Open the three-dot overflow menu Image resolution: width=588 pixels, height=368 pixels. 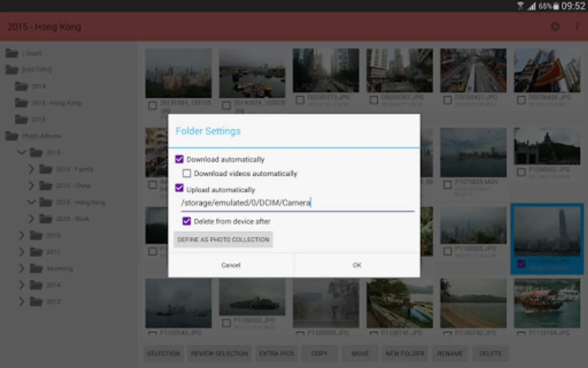[x=577, y=27]
